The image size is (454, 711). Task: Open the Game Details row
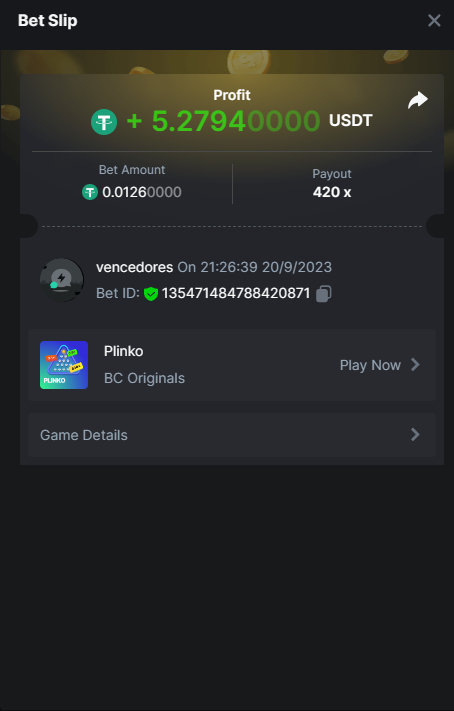[232, 435]
